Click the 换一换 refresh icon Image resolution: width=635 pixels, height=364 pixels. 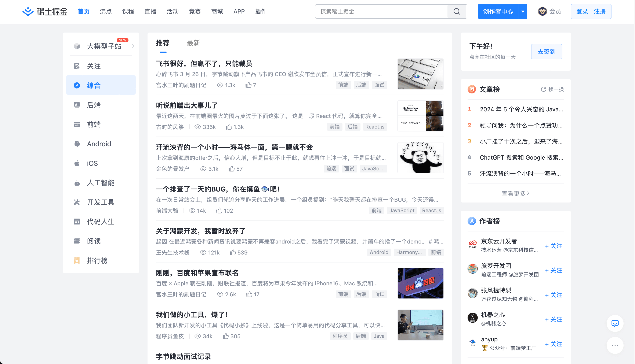click(543, 89)
